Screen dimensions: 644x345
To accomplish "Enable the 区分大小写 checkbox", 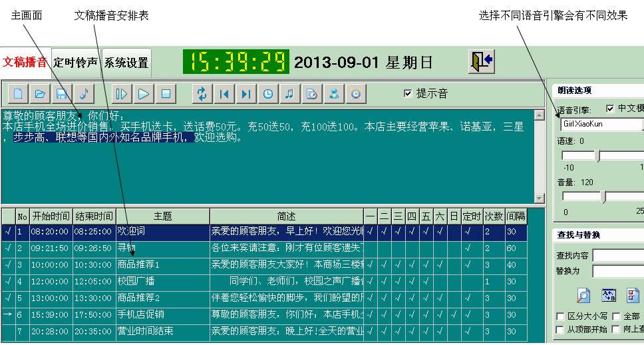I will (560, 316).
